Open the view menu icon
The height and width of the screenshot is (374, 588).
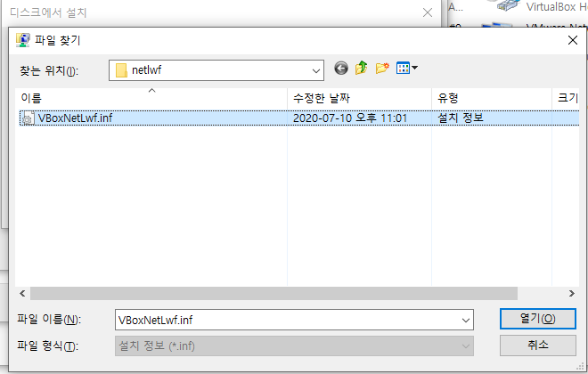click(403, 69)
